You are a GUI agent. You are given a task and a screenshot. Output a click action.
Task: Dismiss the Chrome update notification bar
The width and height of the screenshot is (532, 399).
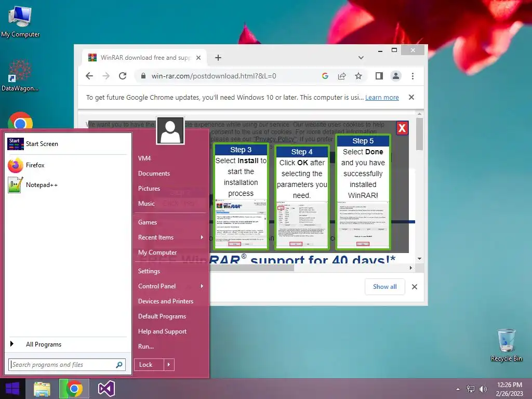click(411, 97)
